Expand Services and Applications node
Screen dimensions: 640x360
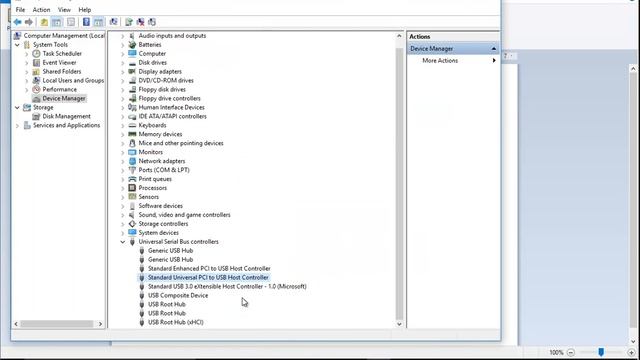coord(17,125)
